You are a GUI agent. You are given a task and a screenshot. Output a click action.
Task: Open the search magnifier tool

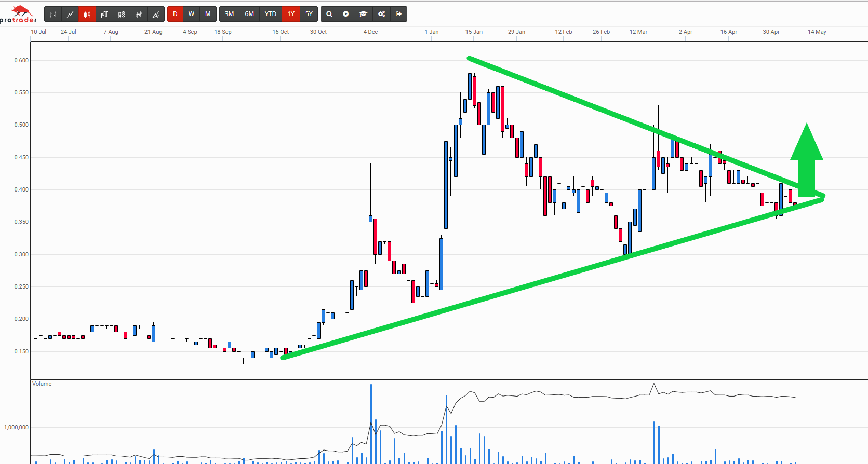coord(329,14)
